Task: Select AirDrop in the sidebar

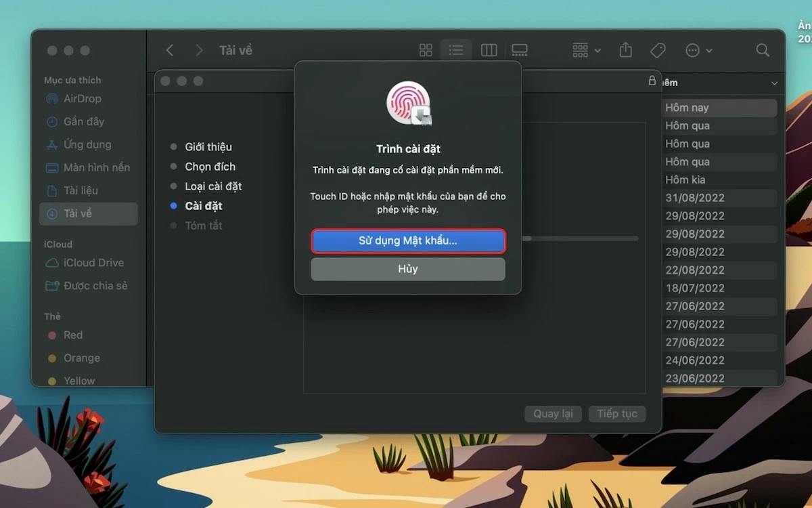Action: (x=82, y=99)
